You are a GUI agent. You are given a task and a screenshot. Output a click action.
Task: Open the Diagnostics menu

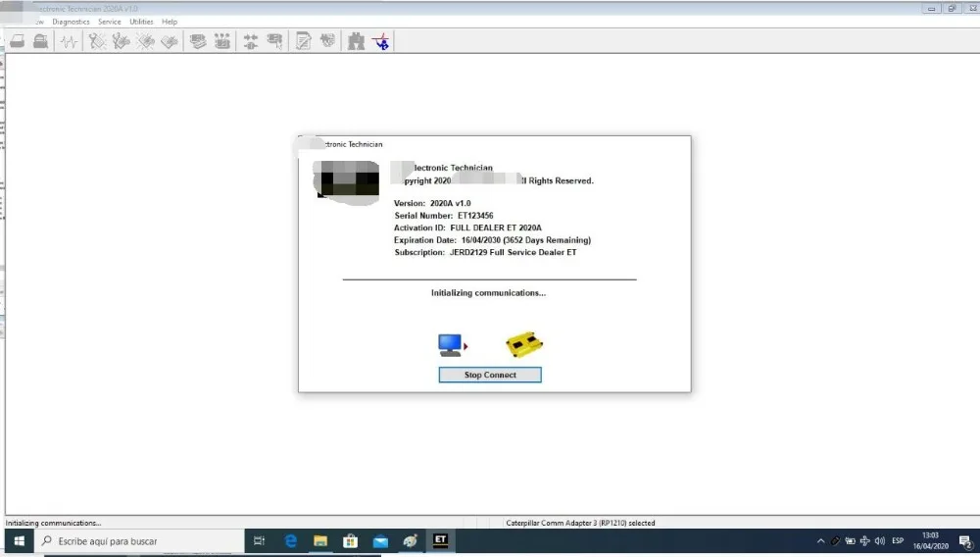click(x=71, y=22)
